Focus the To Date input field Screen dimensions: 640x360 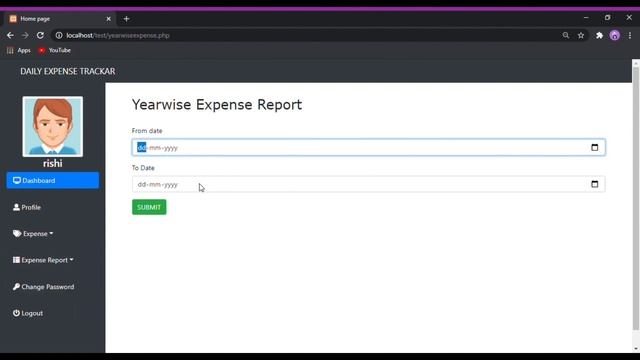coord(369,184)
